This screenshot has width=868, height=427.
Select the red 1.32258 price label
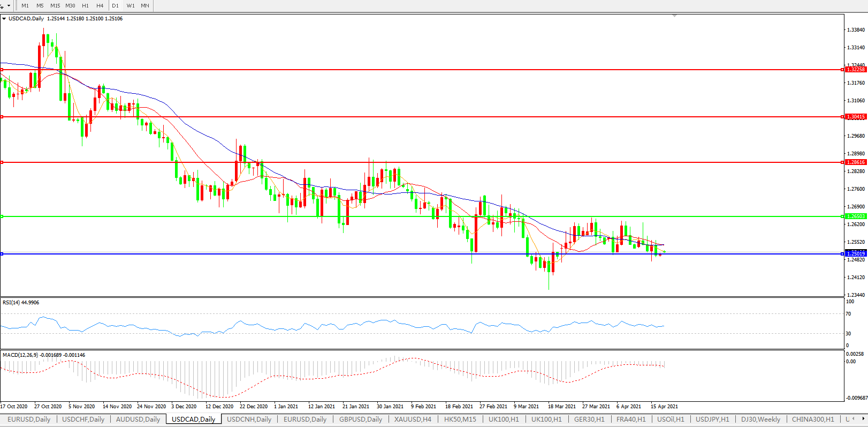855,70
